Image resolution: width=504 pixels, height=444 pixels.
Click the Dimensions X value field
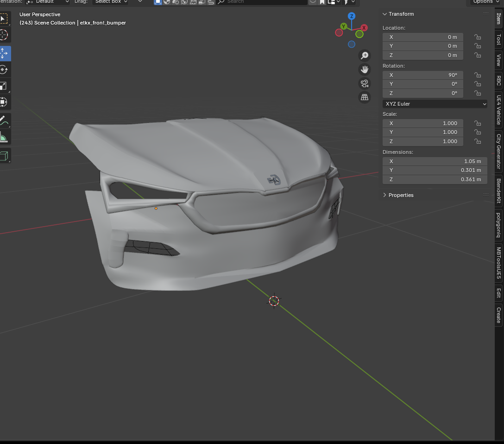click(435, 161)
